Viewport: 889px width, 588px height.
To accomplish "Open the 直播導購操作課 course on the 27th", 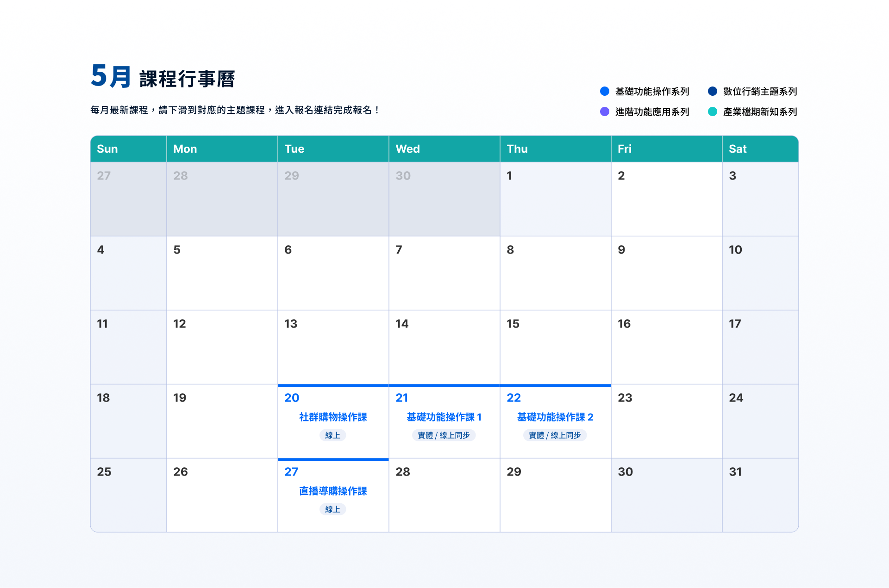I will tap(333, 491).
